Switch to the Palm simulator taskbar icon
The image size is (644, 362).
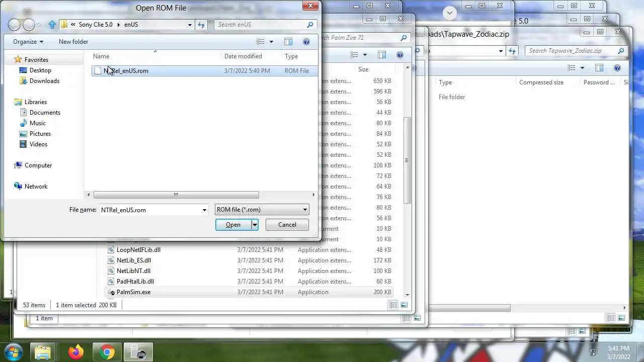pyautogui.click(x=138, y=352)
